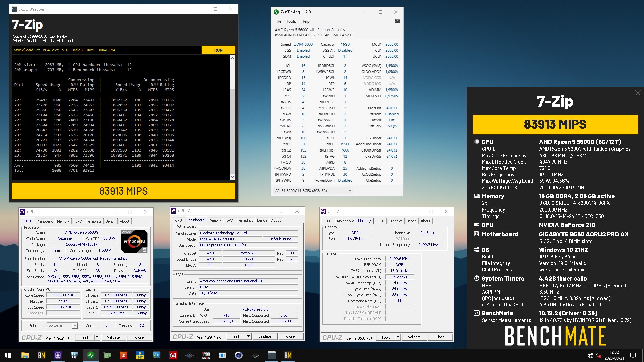Open the network status tray icon
The image size is (644, 362).
pos(591,355)
